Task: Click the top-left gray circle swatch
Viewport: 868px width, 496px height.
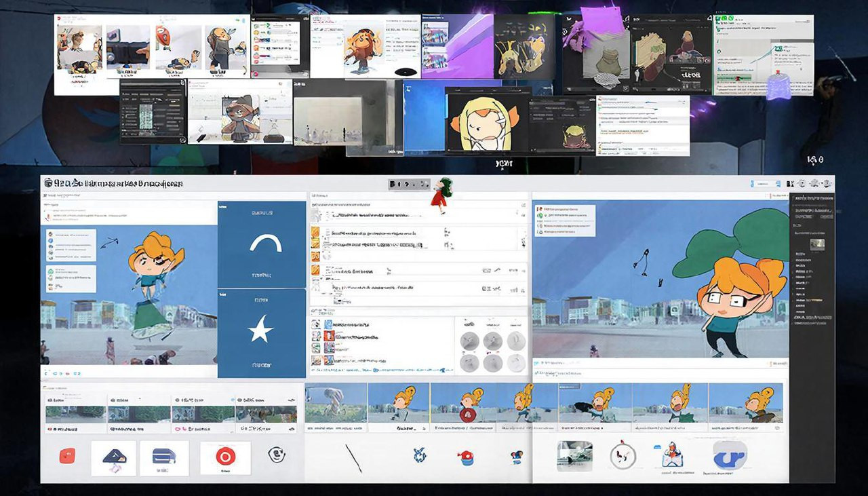Action: click(x=469, y=341)
